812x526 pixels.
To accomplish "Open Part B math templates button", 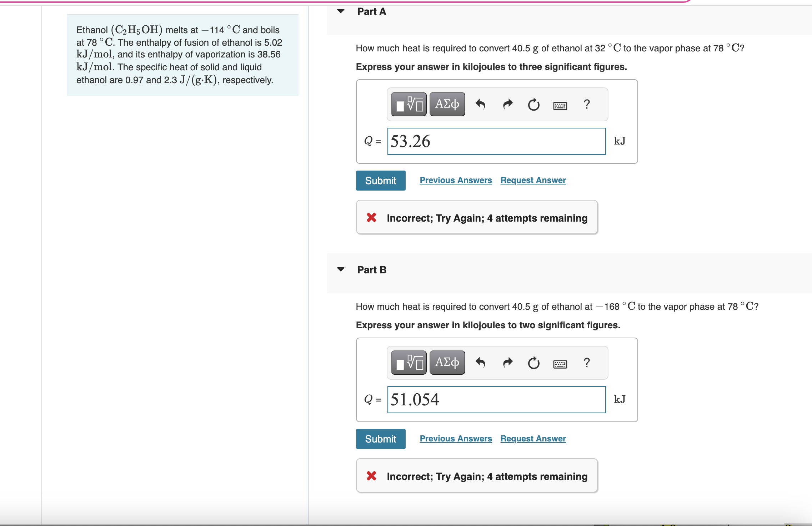I will click(409, 363).
